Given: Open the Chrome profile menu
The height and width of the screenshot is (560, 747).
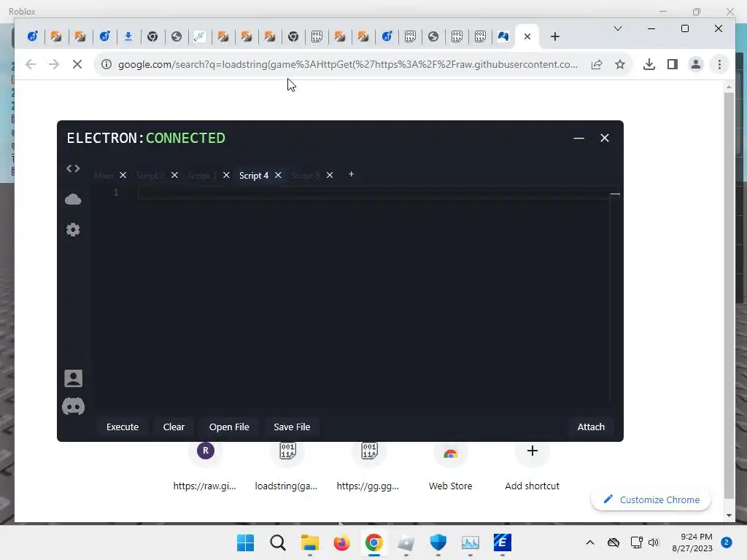Looking at the screenshot, I should coord(696,64).
